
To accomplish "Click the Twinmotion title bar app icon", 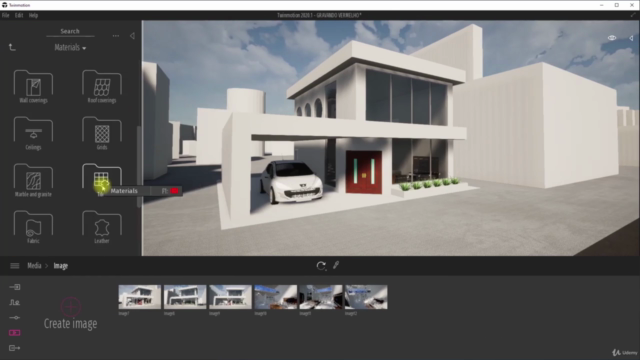I will pos(4,5).
